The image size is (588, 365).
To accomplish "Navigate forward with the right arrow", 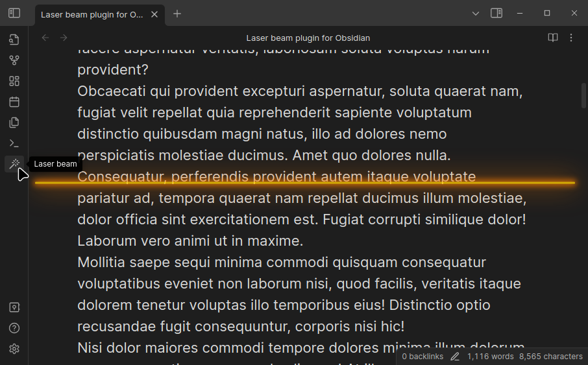I will (x=64, y=38).
